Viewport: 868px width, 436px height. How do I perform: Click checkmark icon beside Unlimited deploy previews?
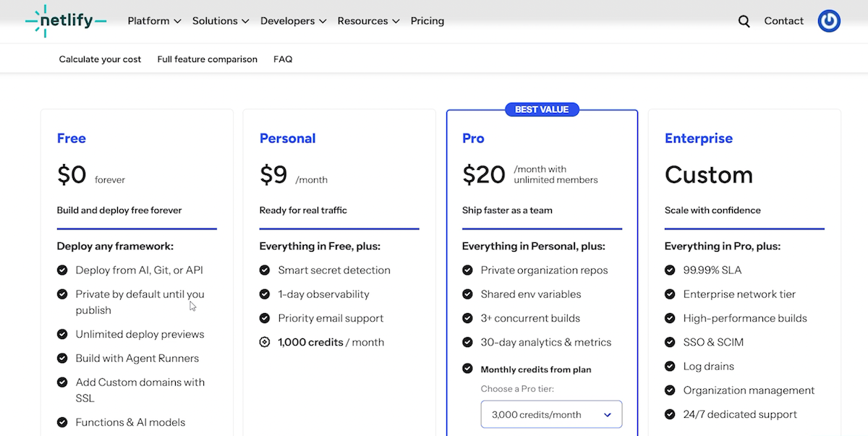point(62,334)
